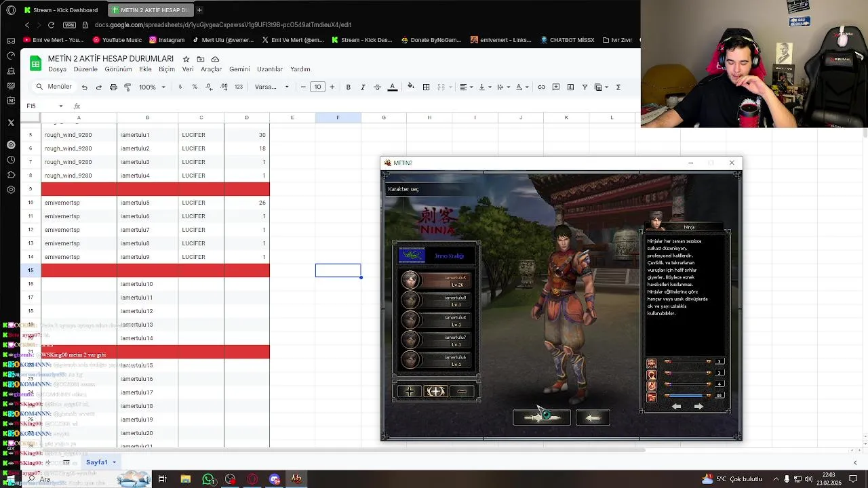Apply italic formatting
868x488 pixels.
[363, 87]
